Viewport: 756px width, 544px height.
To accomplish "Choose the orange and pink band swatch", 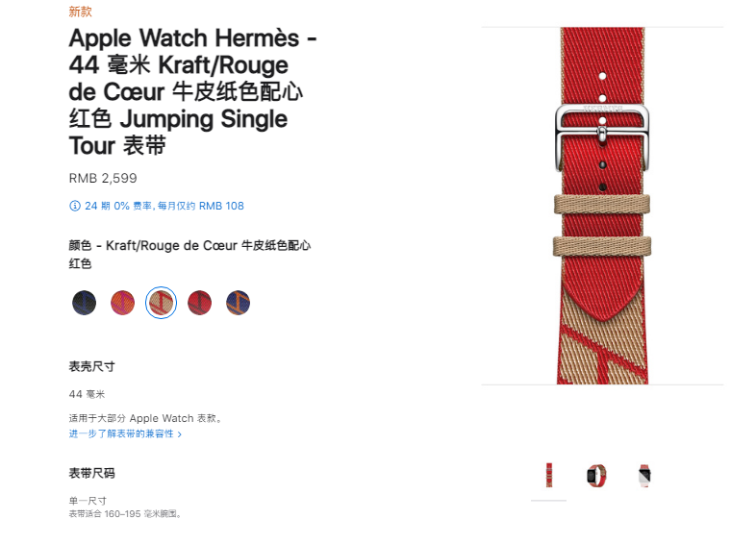I will 122,303.
